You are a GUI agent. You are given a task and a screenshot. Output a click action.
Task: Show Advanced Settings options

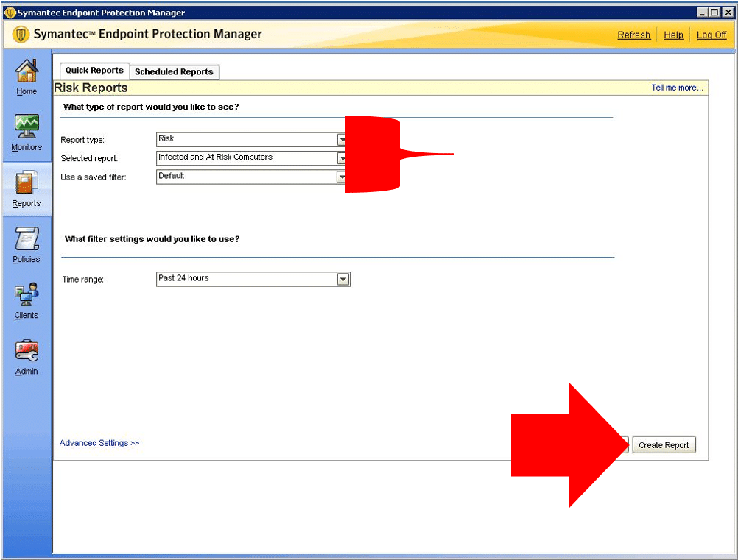[99, 443]
